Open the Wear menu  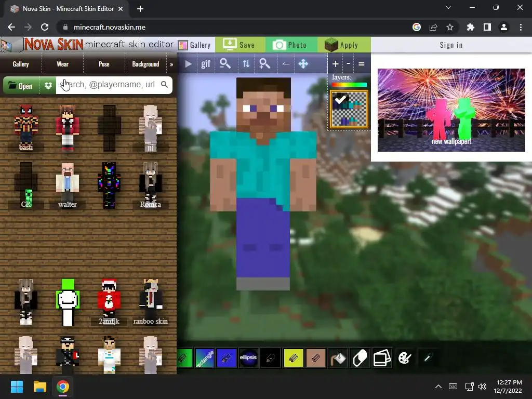coord(62,64)
